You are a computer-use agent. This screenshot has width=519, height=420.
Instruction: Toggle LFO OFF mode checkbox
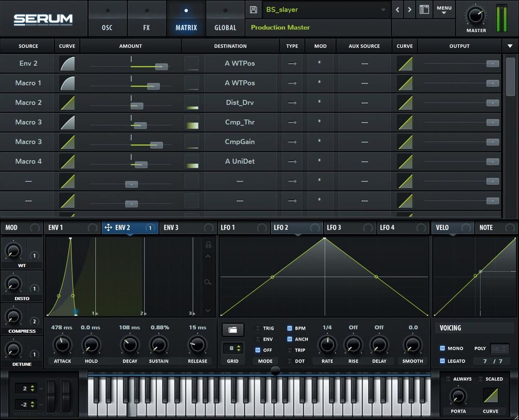pos(258,350)
